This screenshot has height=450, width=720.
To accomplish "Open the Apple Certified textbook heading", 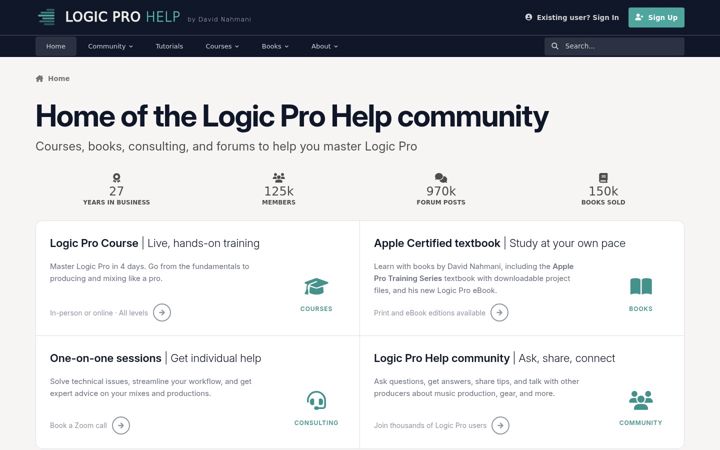I will pos(437,243).
